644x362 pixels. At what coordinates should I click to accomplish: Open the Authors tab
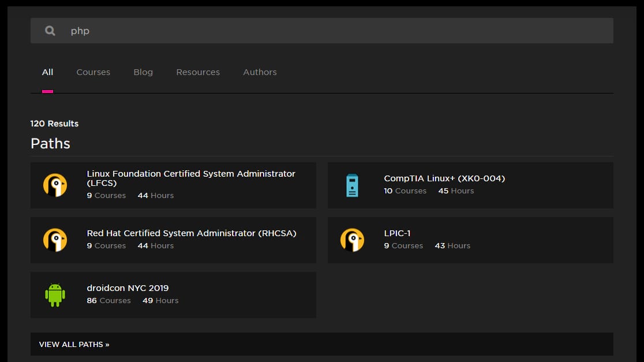tap(260, 72)
